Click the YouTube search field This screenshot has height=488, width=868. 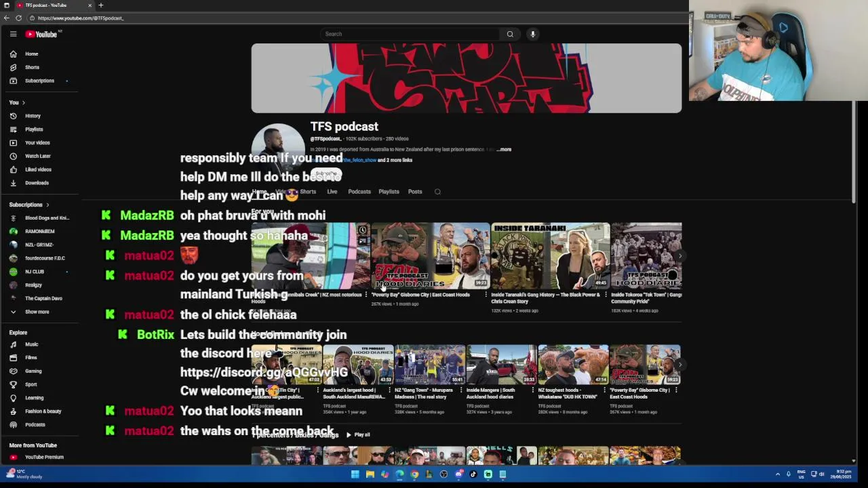tap(410, 34)
